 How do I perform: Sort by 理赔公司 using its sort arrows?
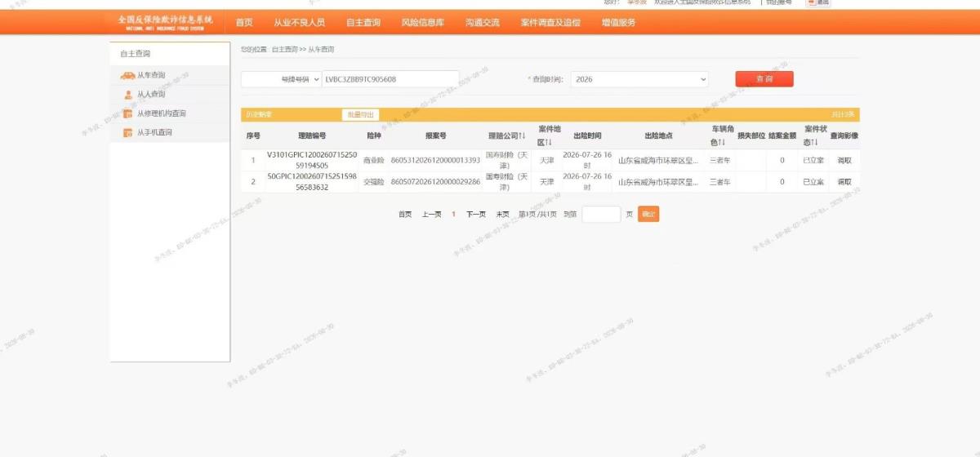pyautogui.click(x=521, y=135)
